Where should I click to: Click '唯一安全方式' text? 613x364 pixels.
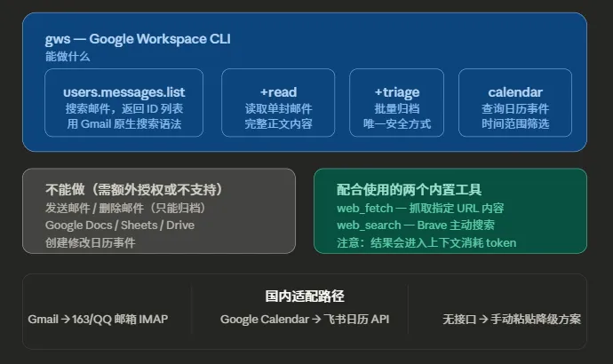[397, 123]
